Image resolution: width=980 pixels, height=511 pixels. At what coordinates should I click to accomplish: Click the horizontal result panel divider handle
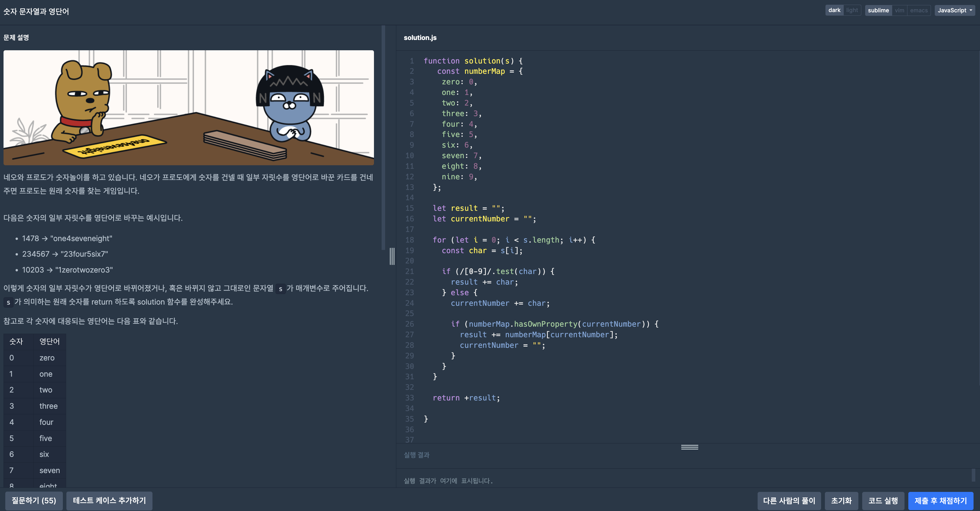point(689,447)
